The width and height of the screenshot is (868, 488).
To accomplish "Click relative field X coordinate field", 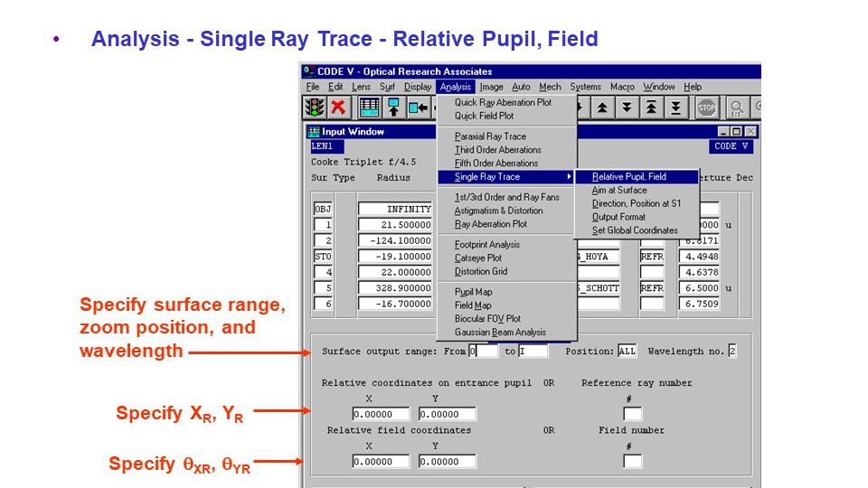I will click(x=381, y=462).
